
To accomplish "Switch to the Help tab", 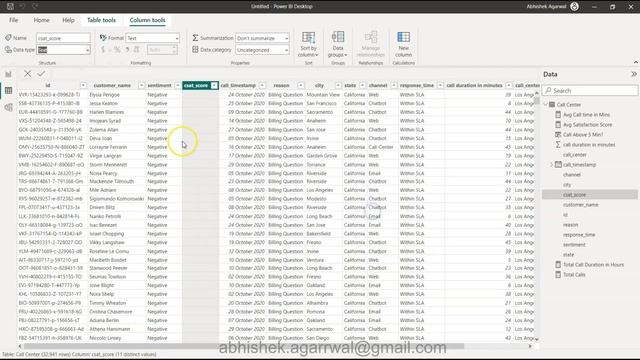I will 68,20.
